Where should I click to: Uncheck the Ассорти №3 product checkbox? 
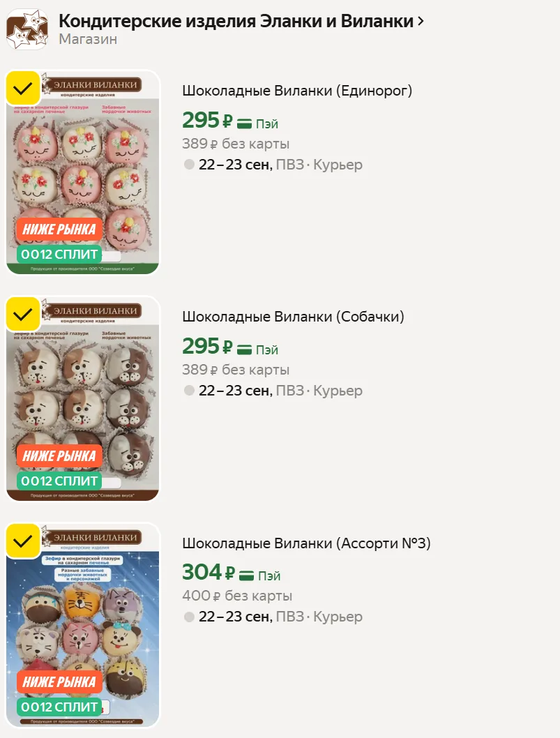click(22, 541)
